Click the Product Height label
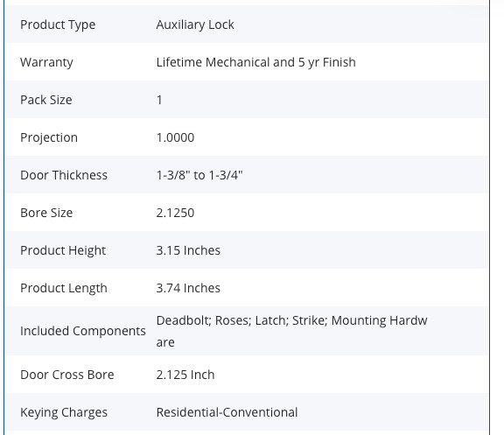 (x=63, y=250)
